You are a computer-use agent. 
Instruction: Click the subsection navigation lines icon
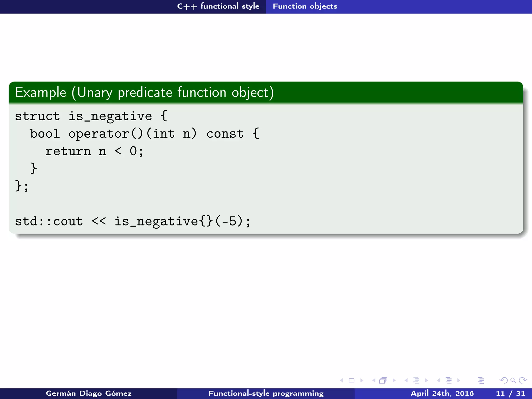[416, 381]
